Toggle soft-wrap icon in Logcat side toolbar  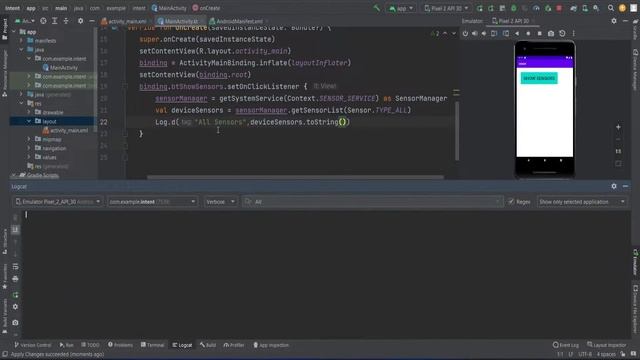[x=15, y=267]
